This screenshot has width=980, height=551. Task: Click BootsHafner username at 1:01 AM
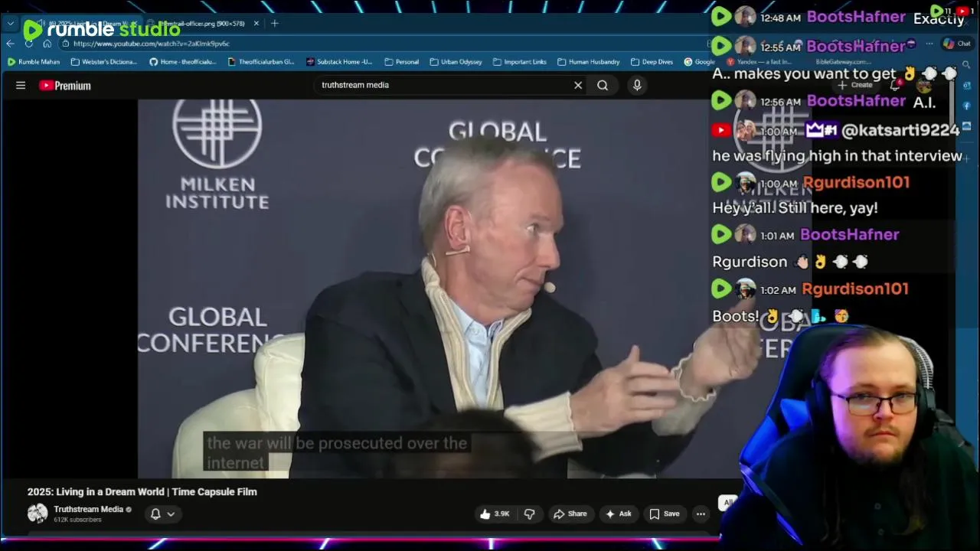click(850, 234)
